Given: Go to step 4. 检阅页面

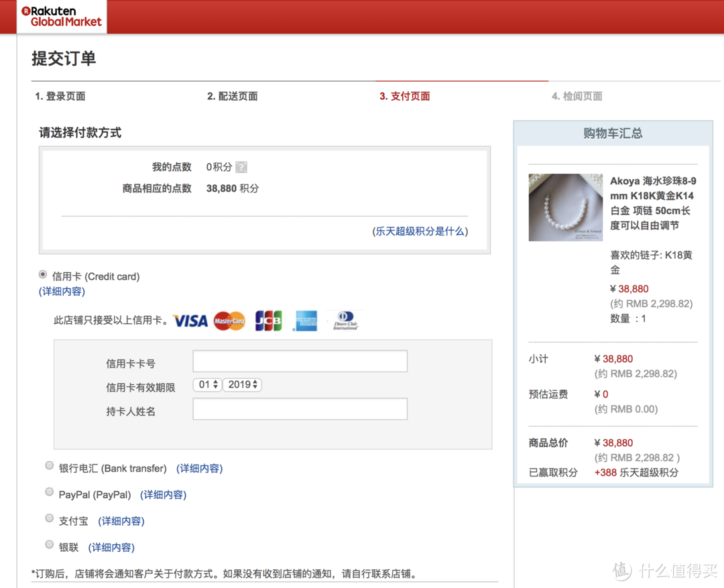Looking at the screenshot, I should 577,96.
